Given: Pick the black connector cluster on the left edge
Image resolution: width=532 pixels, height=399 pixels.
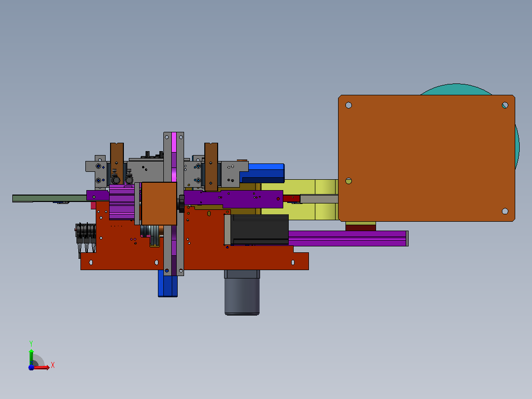Looking at the screenshot, I should [x=85, y=237].
